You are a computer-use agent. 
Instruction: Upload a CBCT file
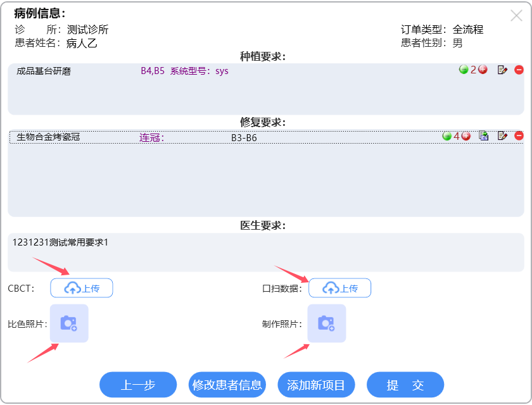click(x=82, y=288)
